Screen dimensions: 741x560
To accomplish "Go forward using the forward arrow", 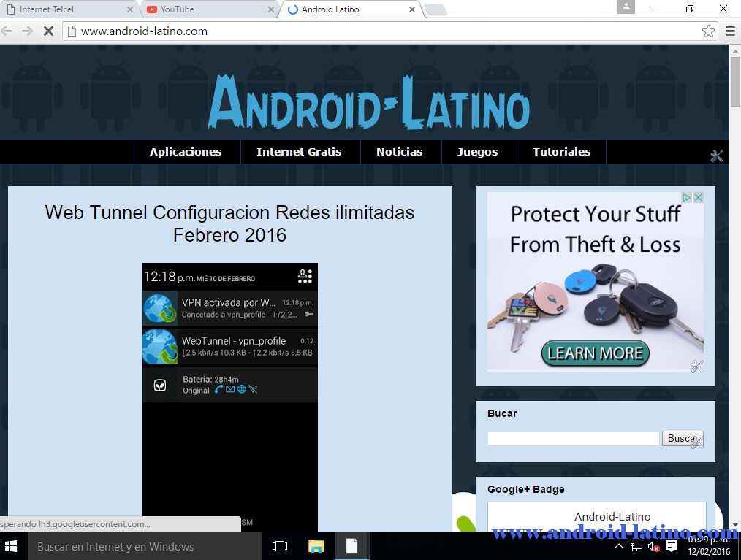I will (x=28, y=31).
